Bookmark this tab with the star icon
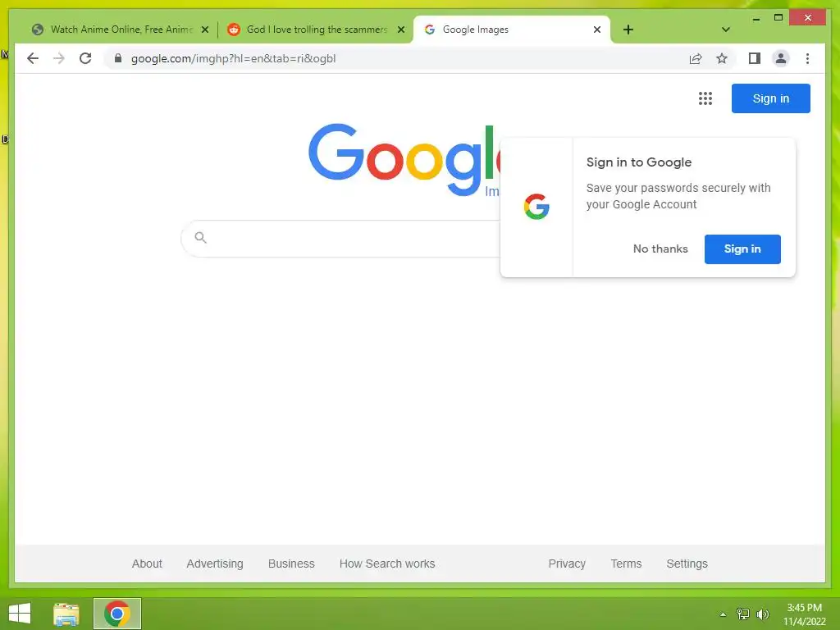Viewport: 840px width, 630px height. [x=722, y=58]
